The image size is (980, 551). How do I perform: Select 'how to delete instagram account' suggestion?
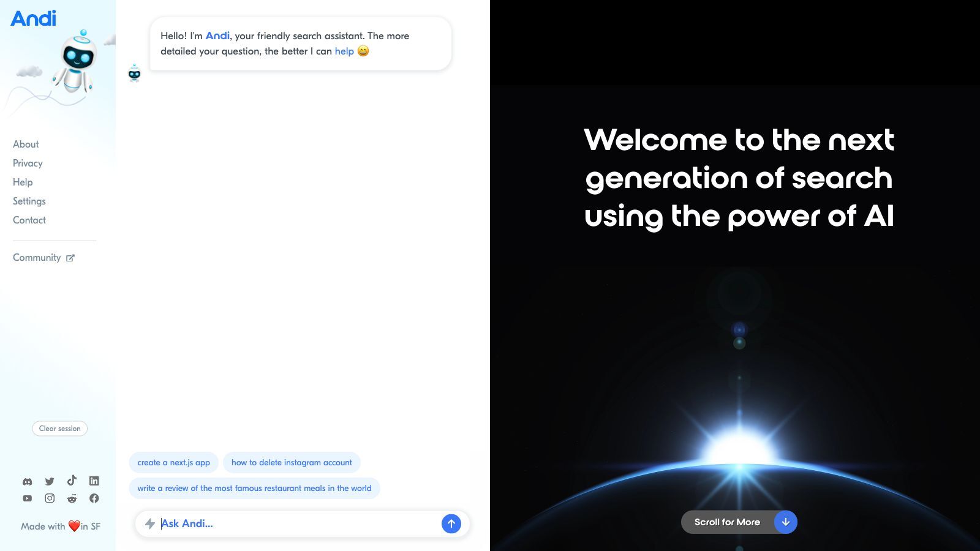(292, 463)
